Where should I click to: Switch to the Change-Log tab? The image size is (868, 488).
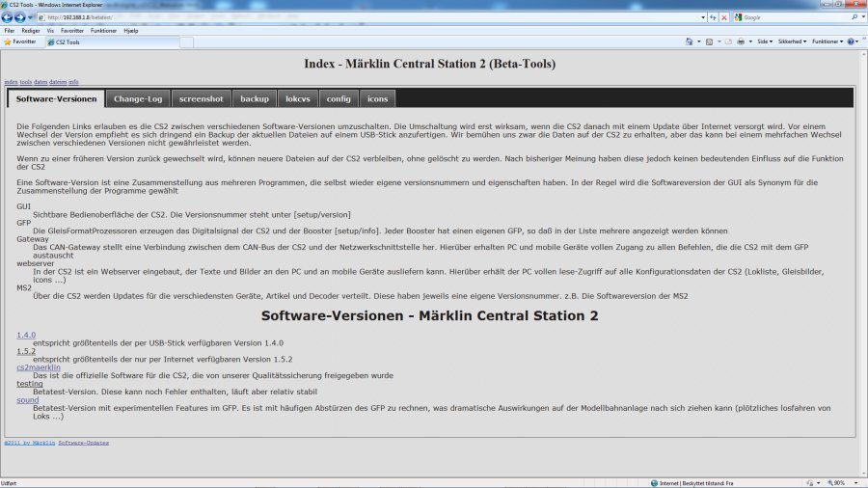138,98
